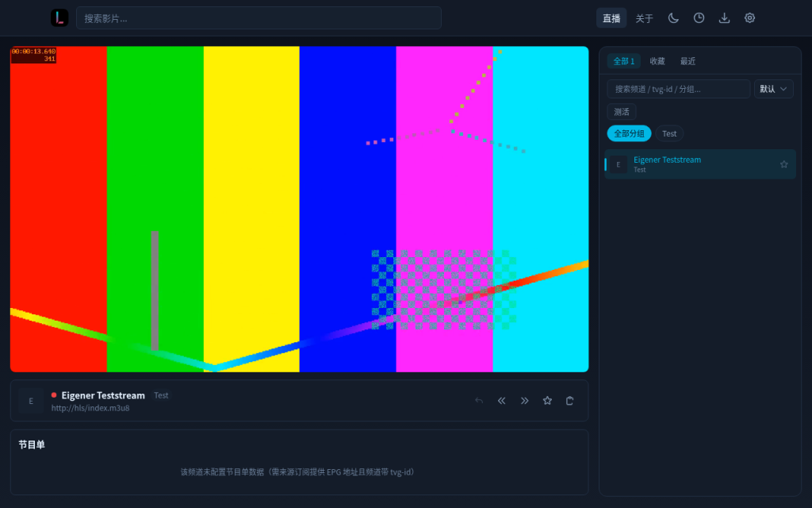The width and height of the screenshot is (812, 508).
Task: Open the downloads icon
Action: [x=724, y=18]
